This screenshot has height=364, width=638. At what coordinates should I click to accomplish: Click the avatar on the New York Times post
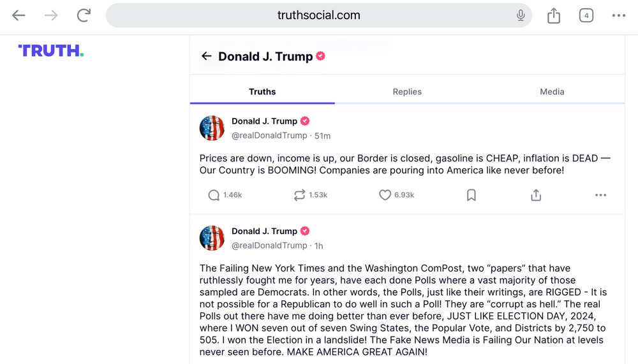click(212, 238)
